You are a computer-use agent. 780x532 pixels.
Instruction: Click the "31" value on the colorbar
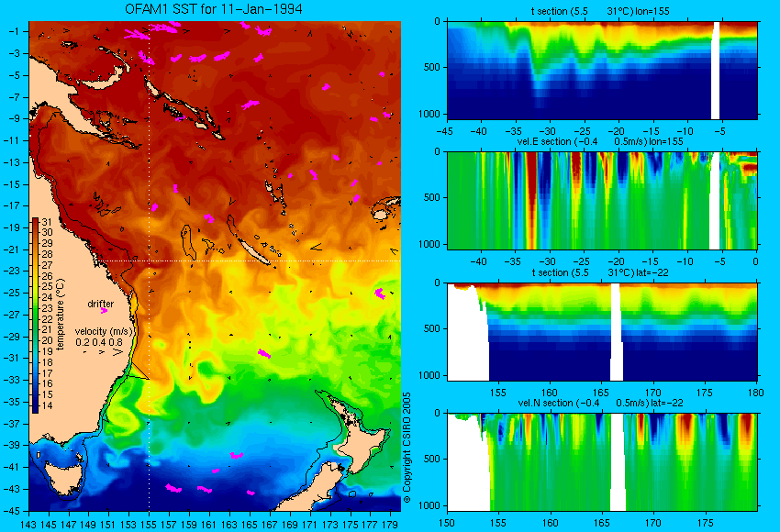coord(47,222)
